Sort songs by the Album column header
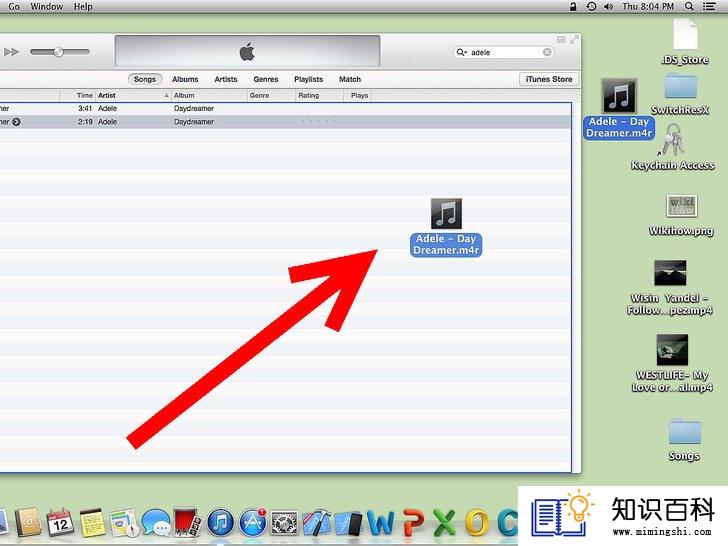 (209, 95)
